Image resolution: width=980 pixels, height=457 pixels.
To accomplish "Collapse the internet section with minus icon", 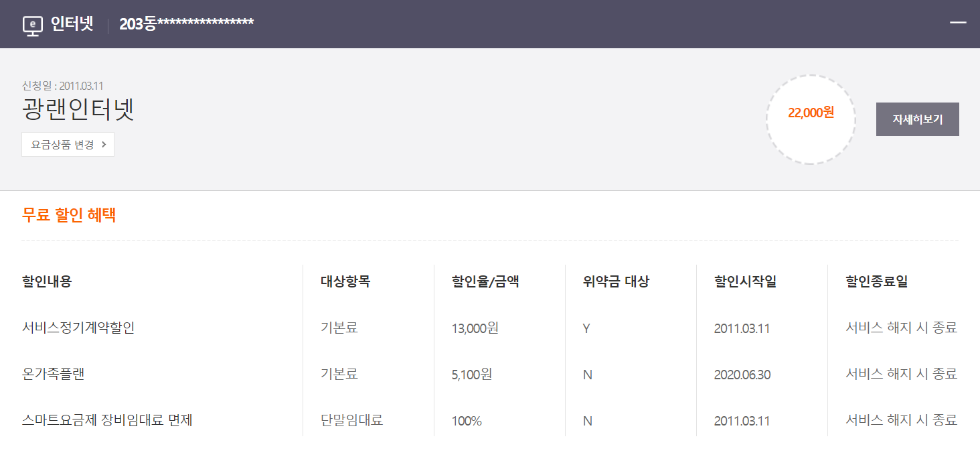I will [x=958, y=23].
